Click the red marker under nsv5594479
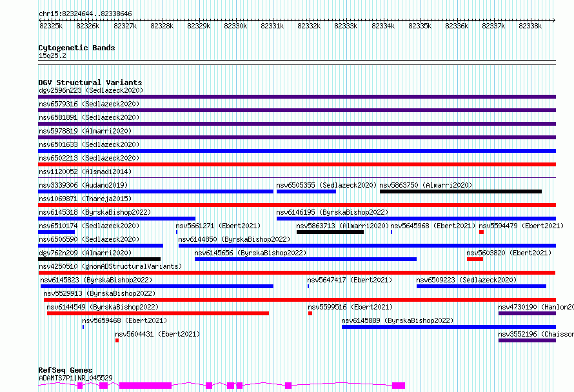The height and width of the screenshot is (392, 574). (481, 232)
